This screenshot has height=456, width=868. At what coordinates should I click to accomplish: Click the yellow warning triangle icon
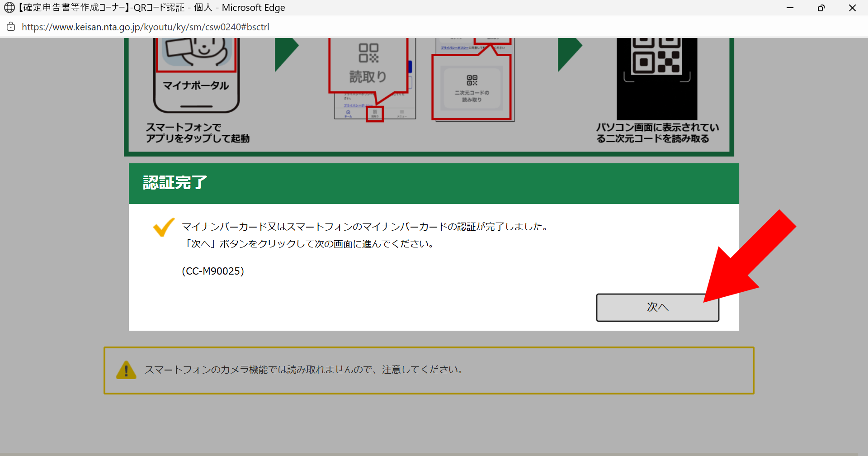point(126,370)
